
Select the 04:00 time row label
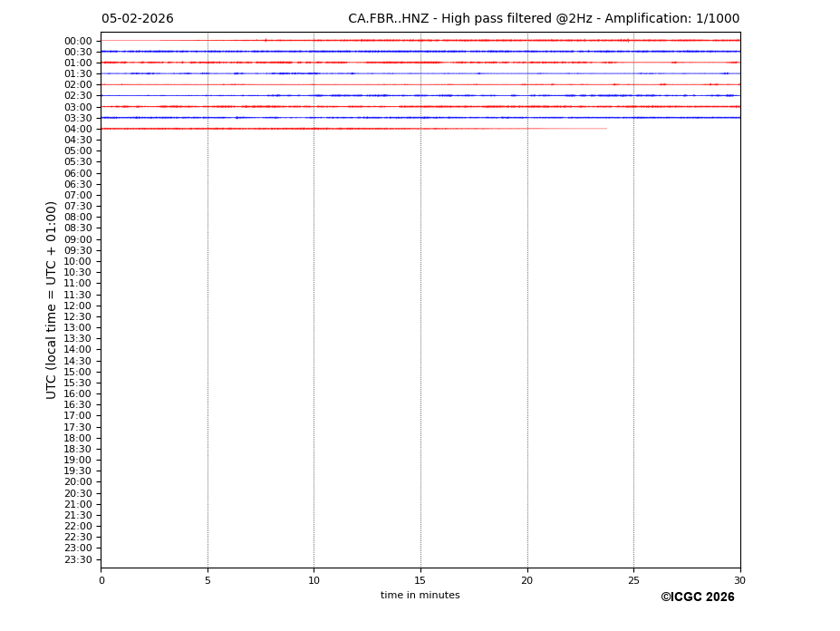[x=78, y=129]
